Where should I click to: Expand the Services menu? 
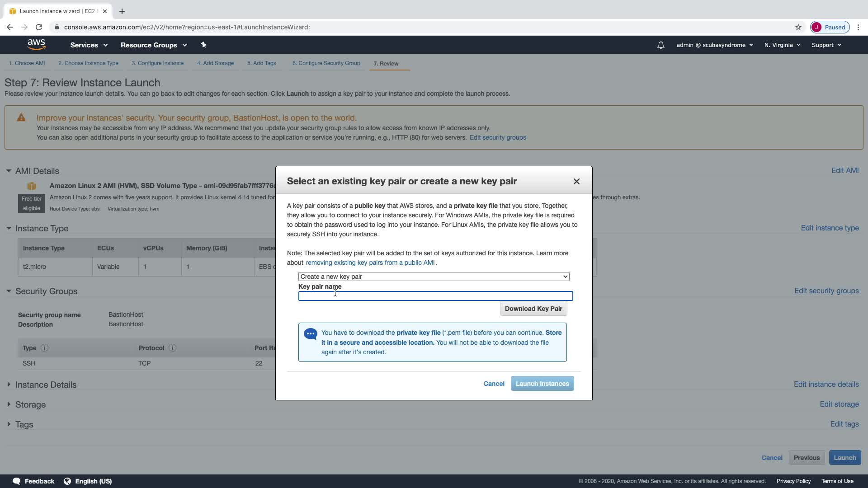[89, 45]
